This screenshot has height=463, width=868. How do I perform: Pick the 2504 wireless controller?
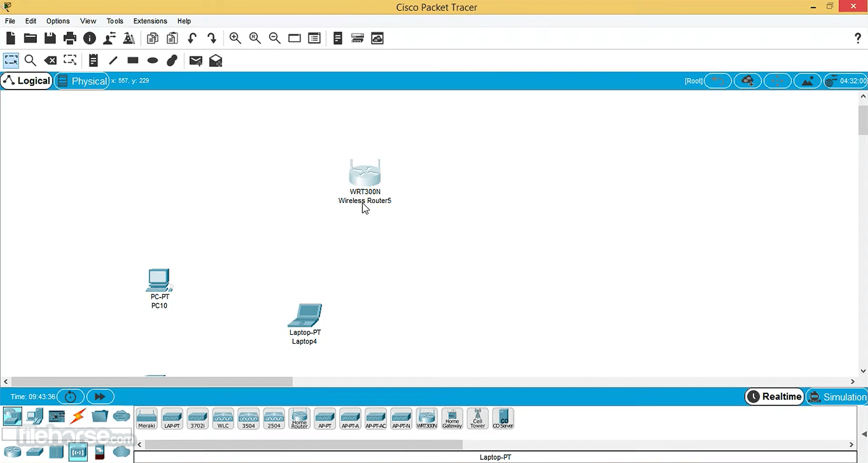tap(274, 418)
